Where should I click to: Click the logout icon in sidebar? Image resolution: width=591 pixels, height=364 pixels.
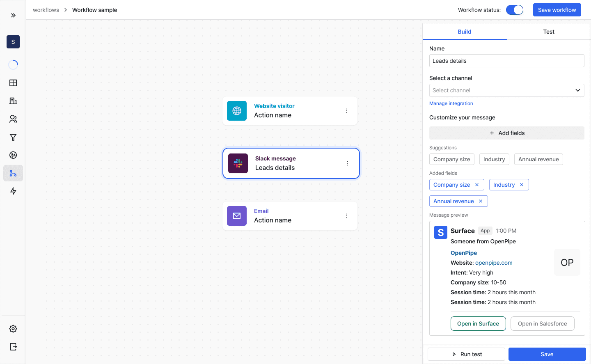coord(13,347)
